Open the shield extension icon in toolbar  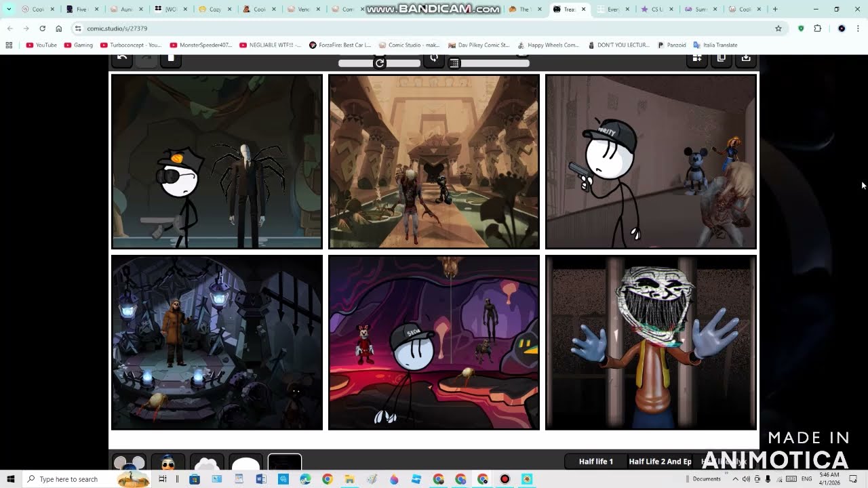[801, 28]
